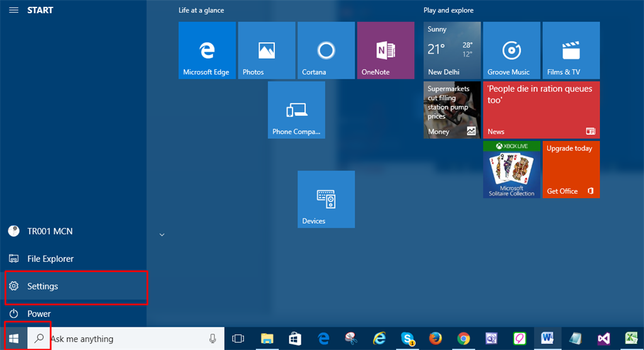Select File Explorer in Start menu
644x350 pixels.
pyautogui.click(x=50, y=259)
